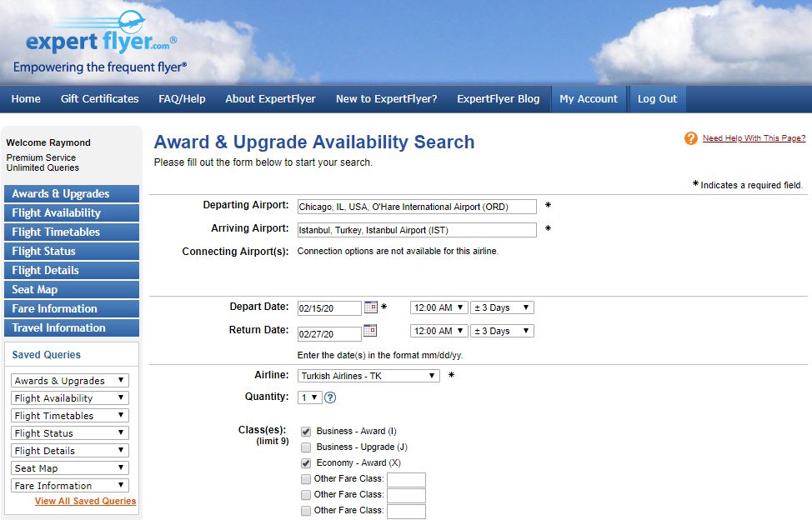Image resolution: width=812 pixels, height=520 pixels.
Task: Check the third Other Fare Class checkbox
Action: click(306, 511)
